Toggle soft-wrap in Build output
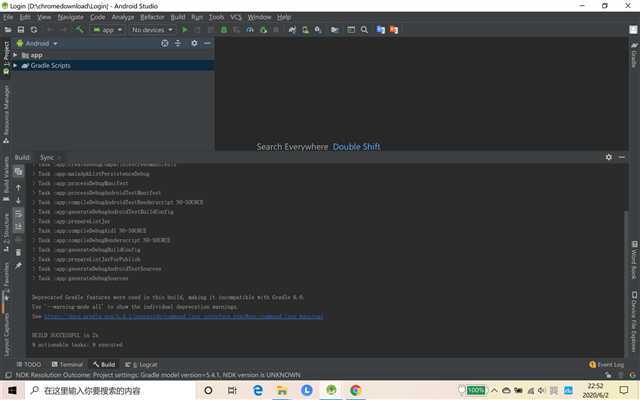The height and width of the screenshot is (400, 640). click(x=18, y=213)
